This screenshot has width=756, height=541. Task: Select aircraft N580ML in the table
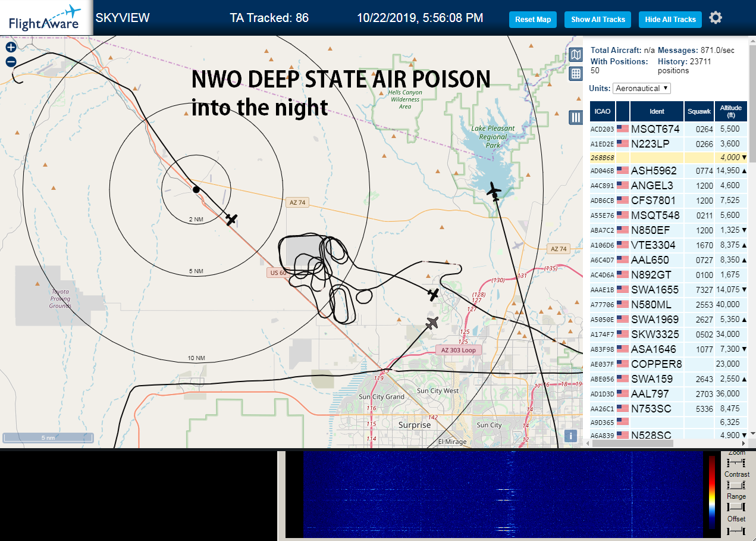pos(669,304)
